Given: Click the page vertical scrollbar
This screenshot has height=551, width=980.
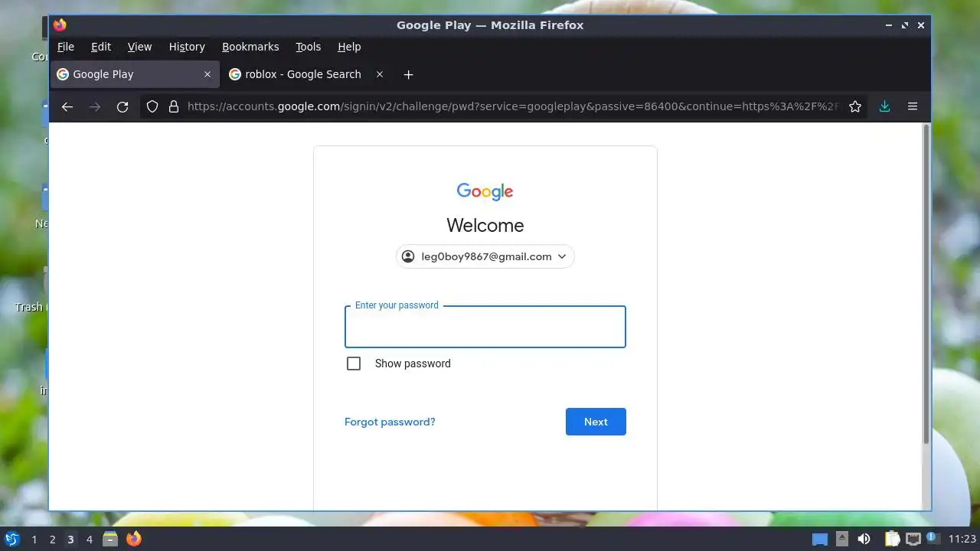Looking at the screenshot, I should click(926, 284).
